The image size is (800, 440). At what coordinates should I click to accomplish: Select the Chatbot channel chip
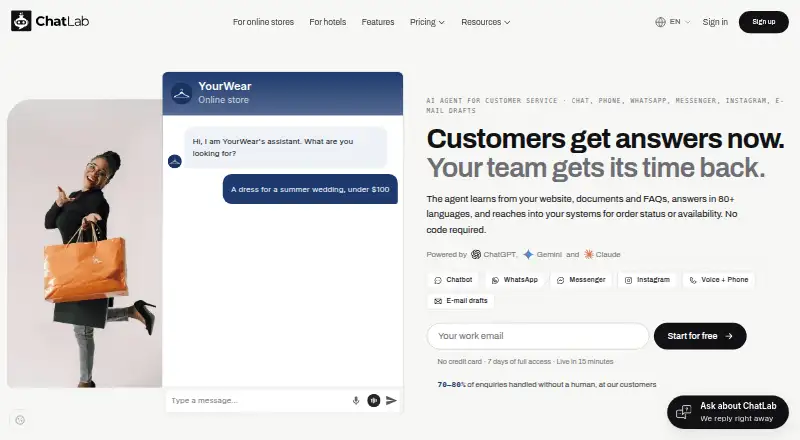(453, 280)
